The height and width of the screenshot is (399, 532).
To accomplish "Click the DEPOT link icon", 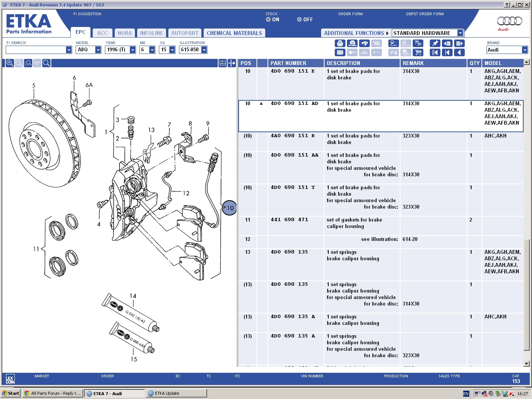I will click(406, 43).
